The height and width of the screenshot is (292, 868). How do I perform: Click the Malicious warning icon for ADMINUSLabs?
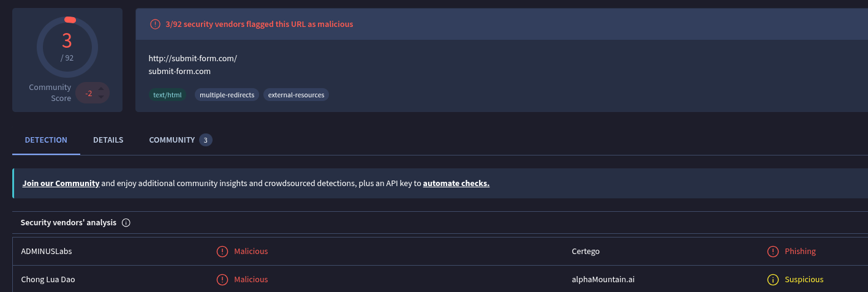[222, 252]
